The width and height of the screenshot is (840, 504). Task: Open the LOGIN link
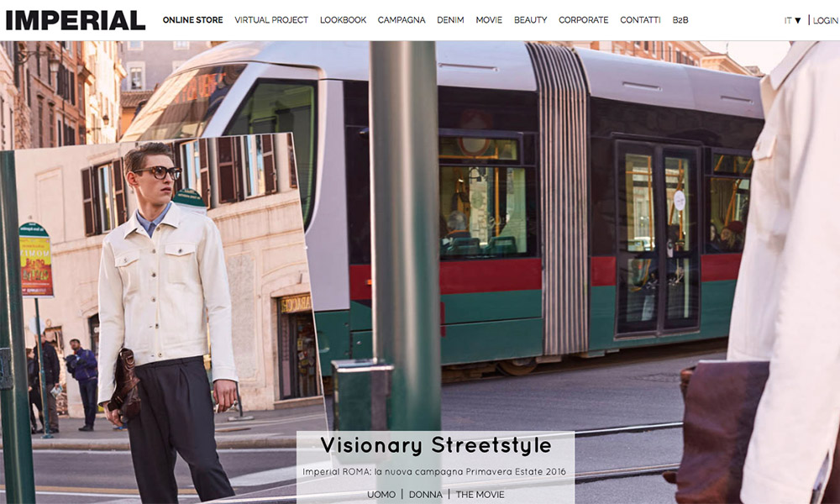tap(825, 20)
